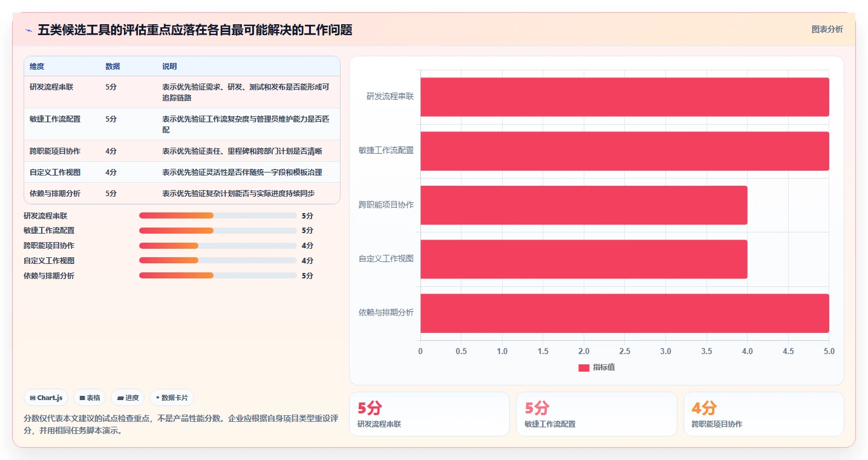868x460 pixels.
Task: Click the 5.0 tick on the chart x-axis
Action: point(829,352)
